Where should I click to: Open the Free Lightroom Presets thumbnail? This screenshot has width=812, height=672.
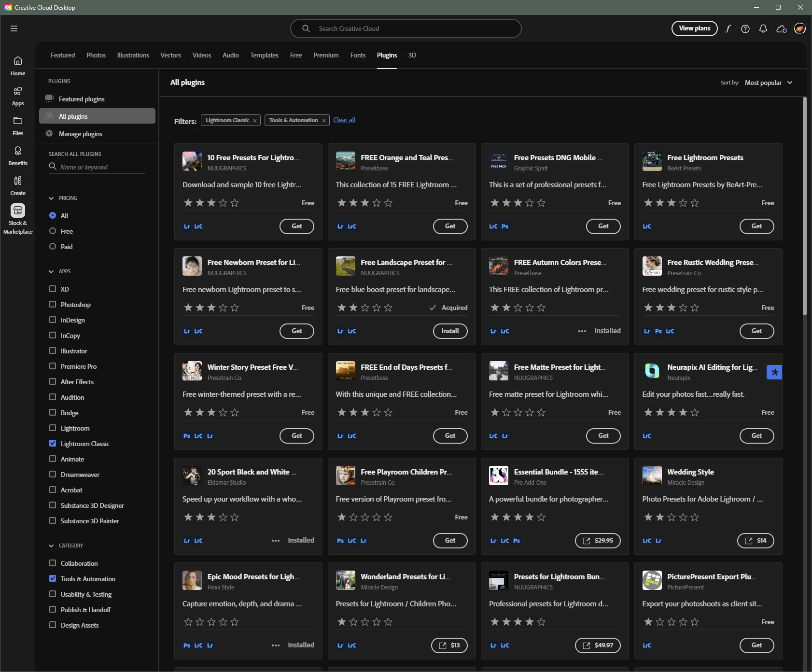click(652, 161)
